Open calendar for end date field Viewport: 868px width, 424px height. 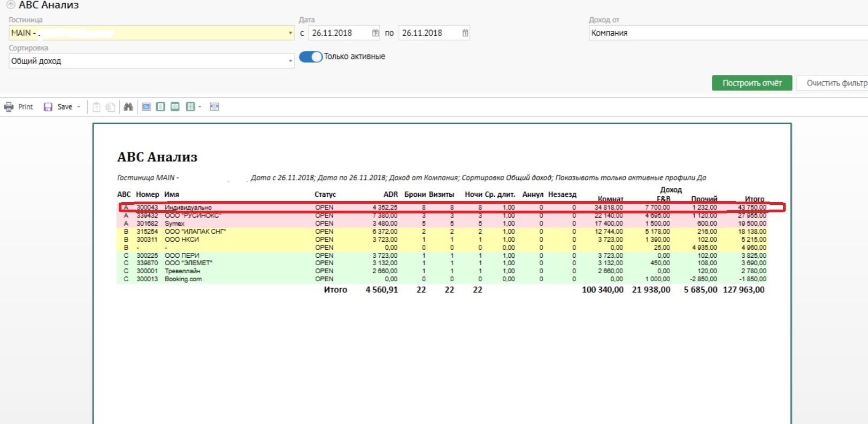[465, 33]
